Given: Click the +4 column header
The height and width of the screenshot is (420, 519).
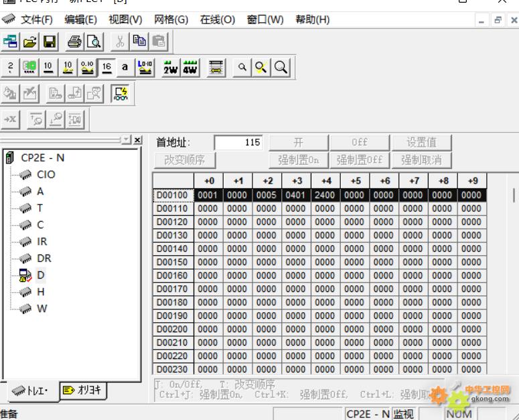Looking at the screenshot, I should click(x=326, y=181).
